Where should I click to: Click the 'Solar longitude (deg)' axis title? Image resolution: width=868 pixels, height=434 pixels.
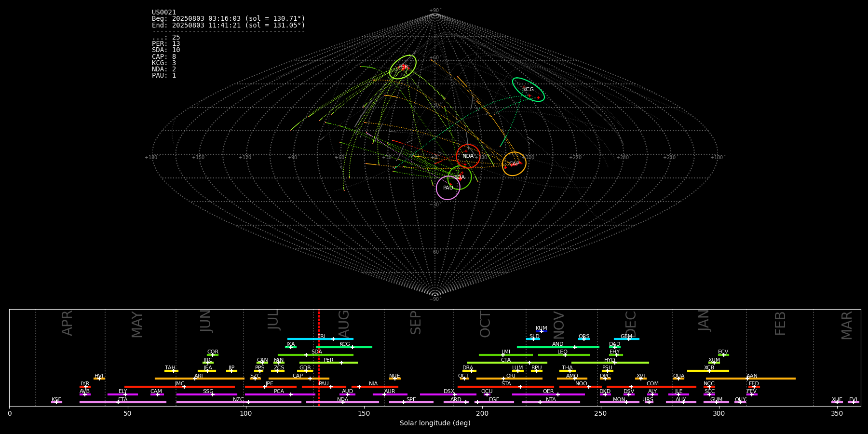pyautogui.click(x=435, y=423)
